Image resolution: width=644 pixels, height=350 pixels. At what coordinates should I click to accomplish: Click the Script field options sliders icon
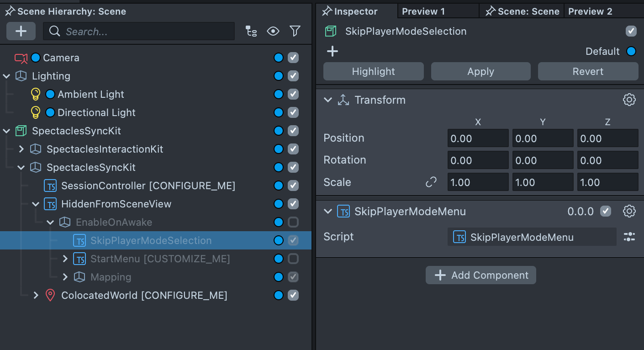(x=629, y=237)
